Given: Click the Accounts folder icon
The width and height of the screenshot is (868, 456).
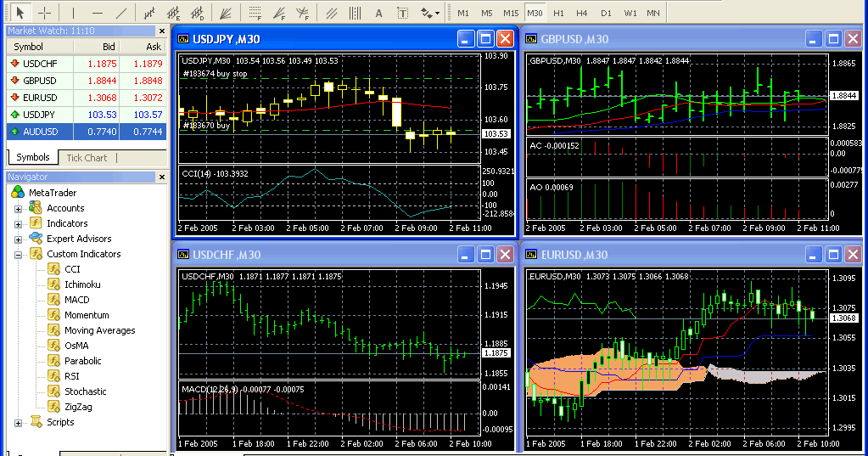Looking at the screenshot, I should coord(36,208).
